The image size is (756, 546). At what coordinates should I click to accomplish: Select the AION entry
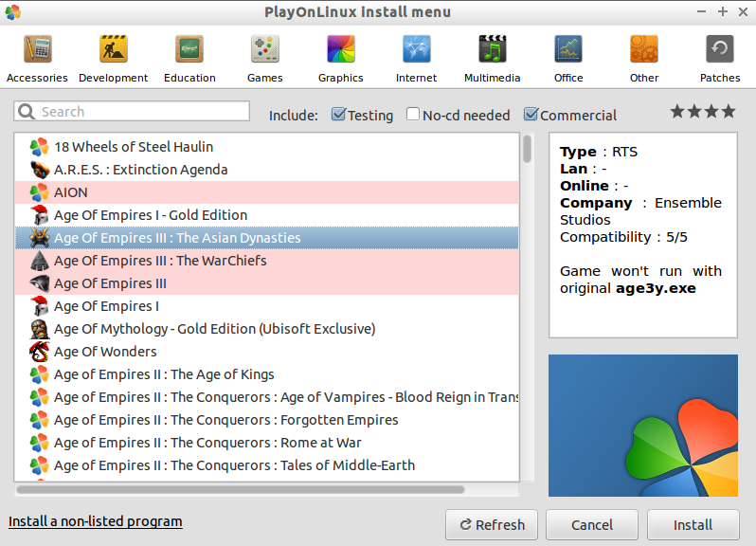266,192
